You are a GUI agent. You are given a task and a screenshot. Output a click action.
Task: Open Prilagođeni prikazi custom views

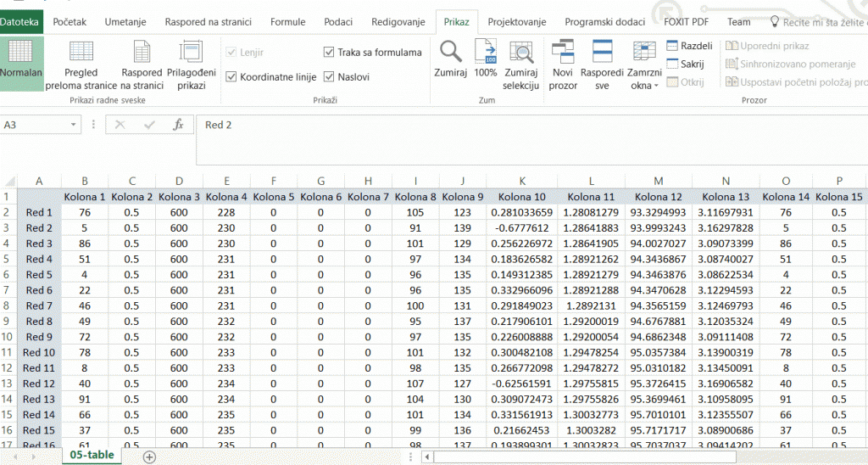click(x=191, y=52)
